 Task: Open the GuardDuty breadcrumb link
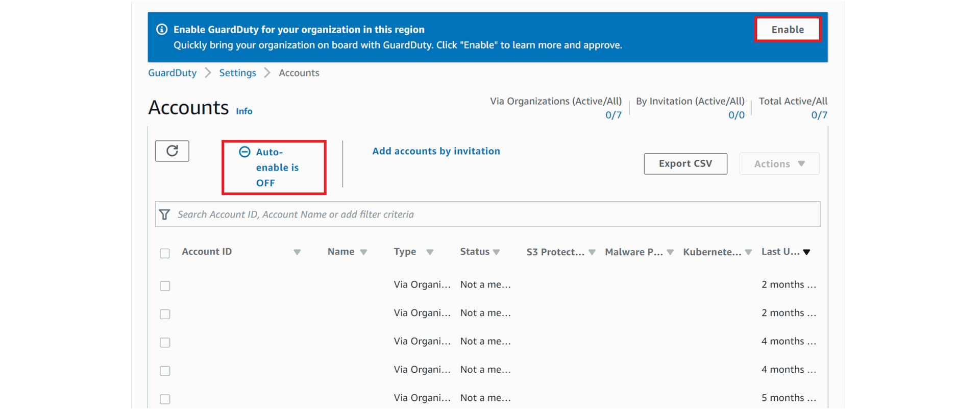point(172,73)
